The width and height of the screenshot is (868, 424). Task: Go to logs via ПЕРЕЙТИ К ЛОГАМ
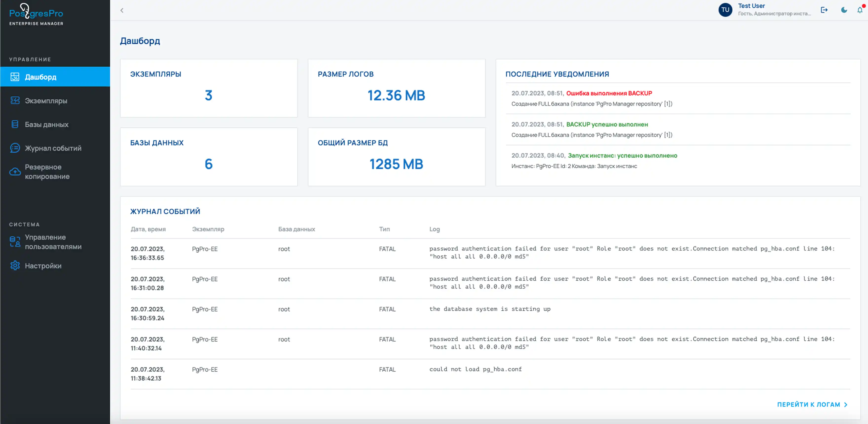(x=808, y=405)
